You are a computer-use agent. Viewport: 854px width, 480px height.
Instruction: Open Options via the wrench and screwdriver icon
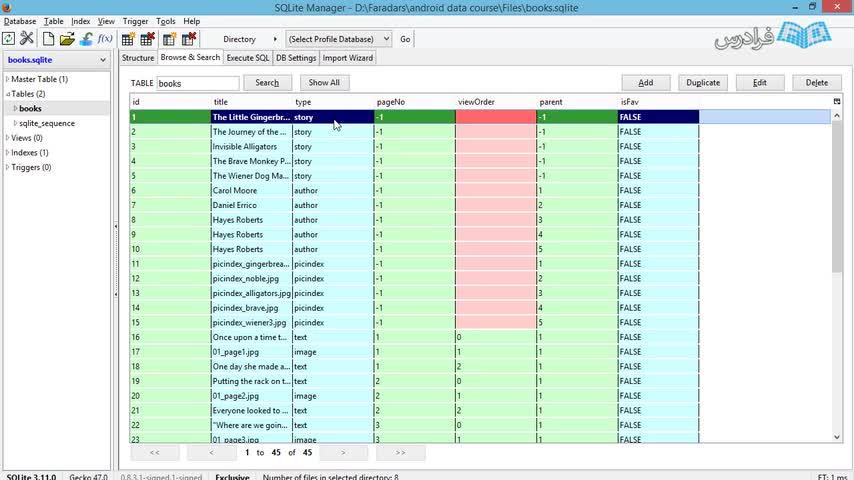click(x=27, y=39)
